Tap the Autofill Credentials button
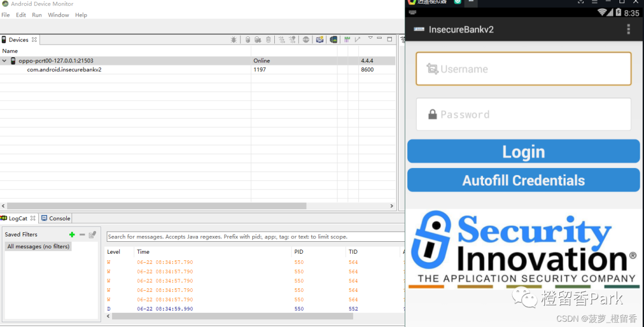The image size is (644, 327). click(x=524, y=180)
